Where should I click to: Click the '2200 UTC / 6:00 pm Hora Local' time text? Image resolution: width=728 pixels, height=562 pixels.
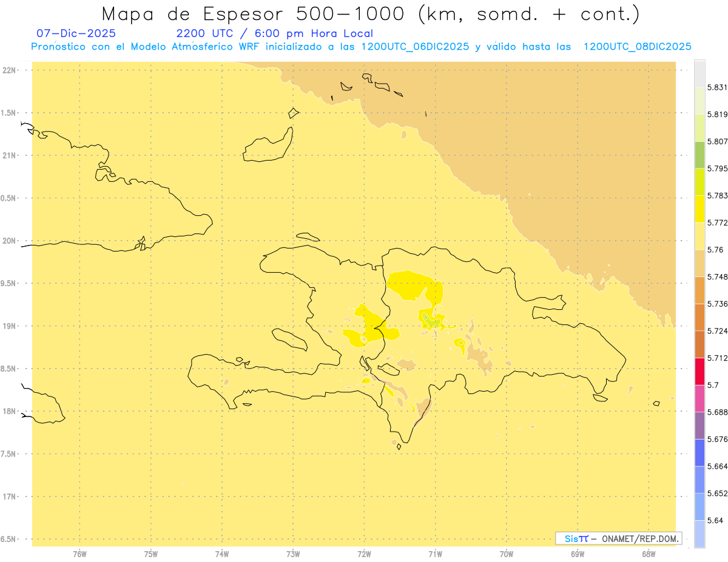[x=274, y=33]
